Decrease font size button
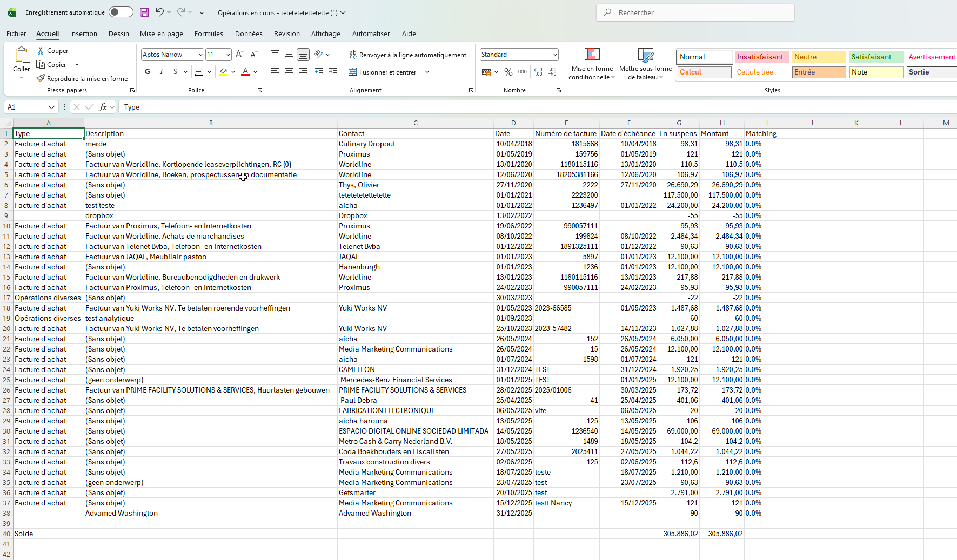The width and height of the screenshot is (957, 560). [x=253, y=55]
